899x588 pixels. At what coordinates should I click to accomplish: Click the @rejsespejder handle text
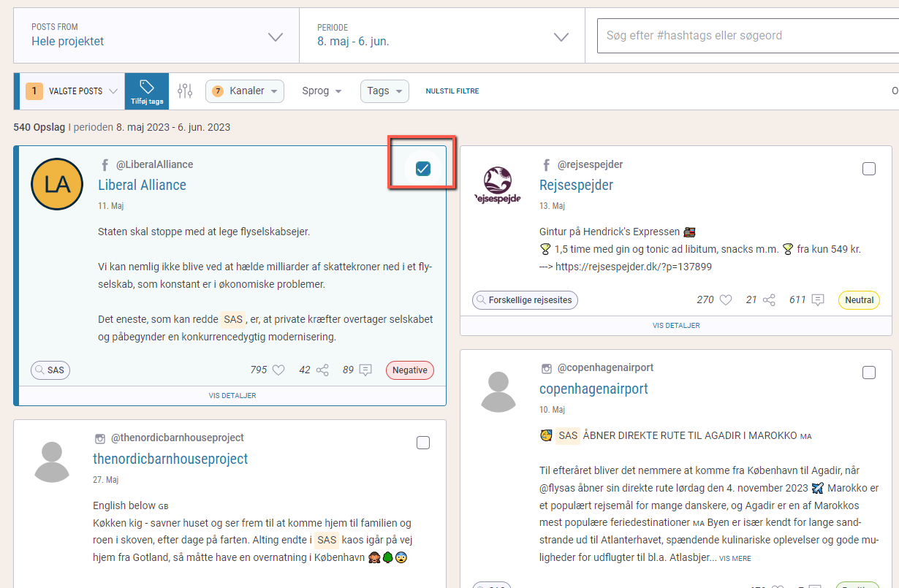(591, 165)
